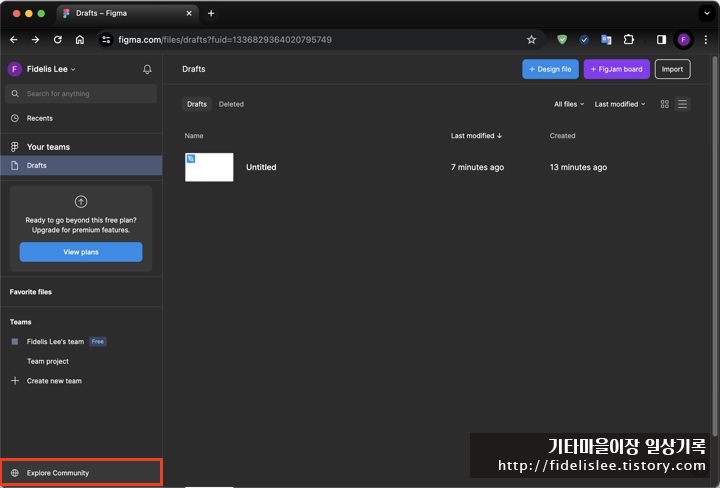
Task: Open a new browser tab
Action: 211,13
